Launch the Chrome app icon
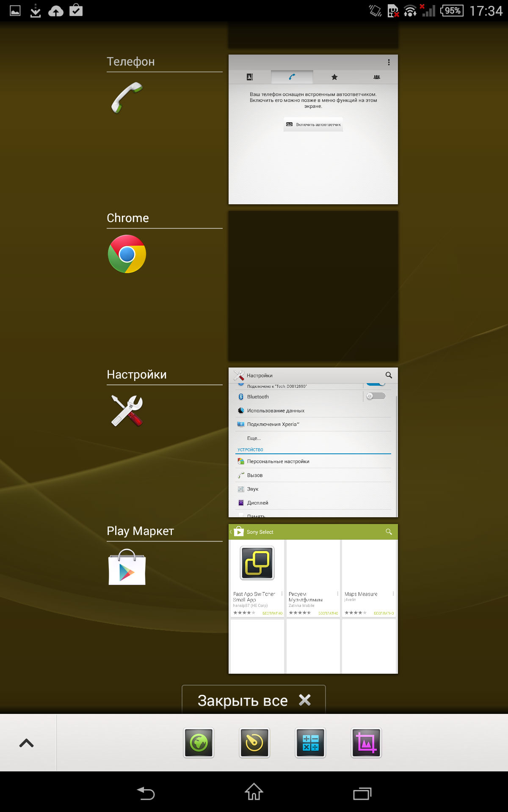The width and height of the screenshot is (508, 812). [x=127, y=254]
